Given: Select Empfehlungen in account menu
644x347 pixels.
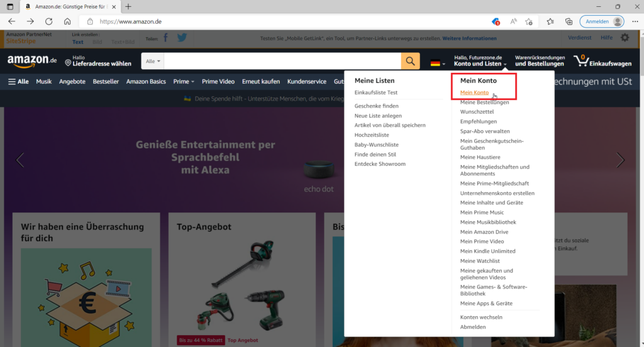Looking at the screenshot, I should click(479, 121).
